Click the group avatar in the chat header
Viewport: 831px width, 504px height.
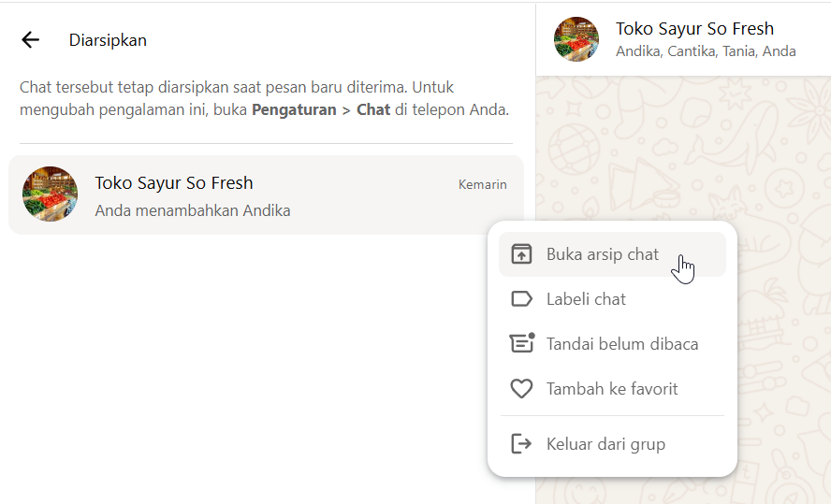pos(576,39)
